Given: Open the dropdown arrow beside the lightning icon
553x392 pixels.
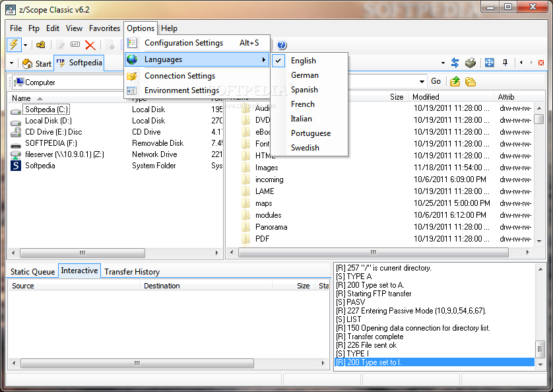Looking at the screenshot, I should pos(25,45).
